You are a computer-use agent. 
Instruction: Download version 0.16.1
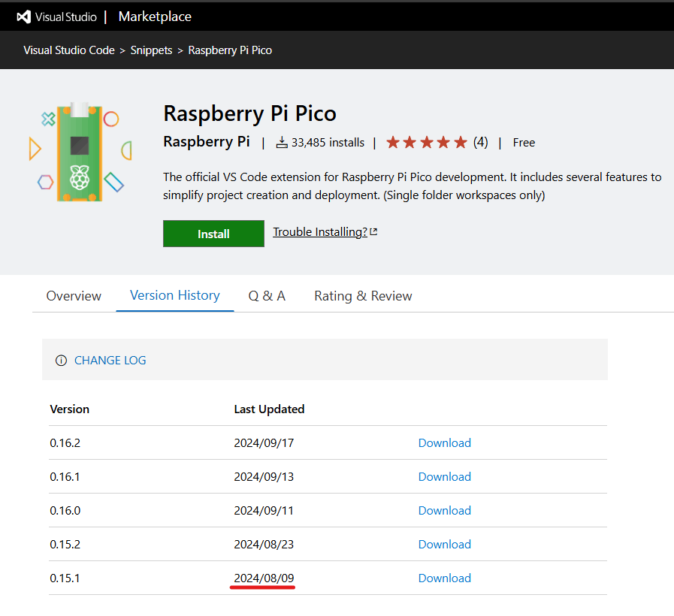click(445, 477)
